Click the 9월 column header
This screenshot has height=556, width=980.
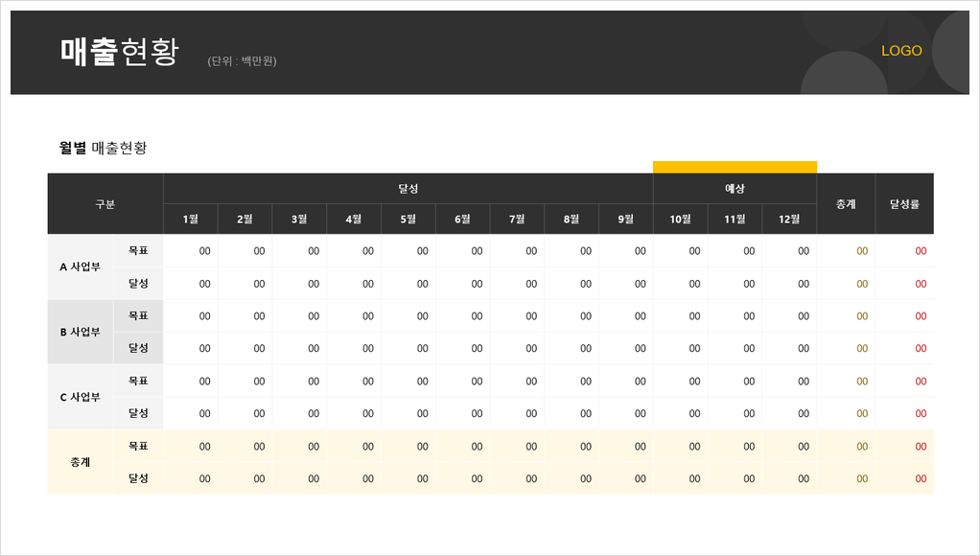click(625, 220)
